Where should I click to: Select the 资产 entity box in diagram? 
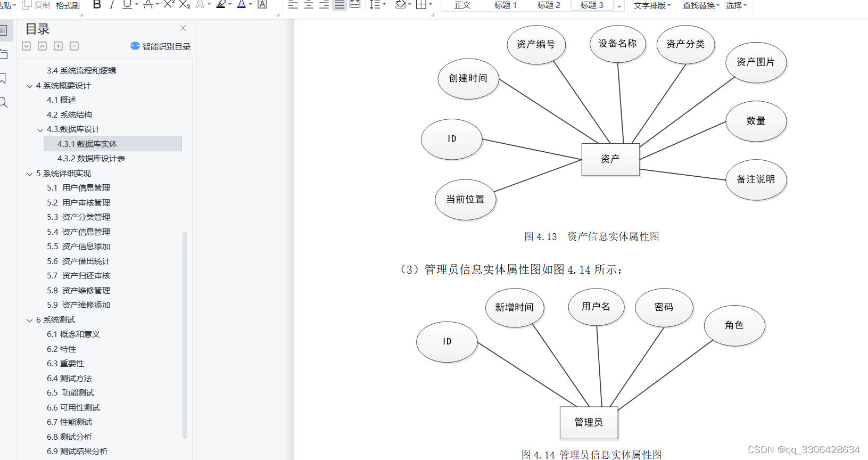[610, 159]
